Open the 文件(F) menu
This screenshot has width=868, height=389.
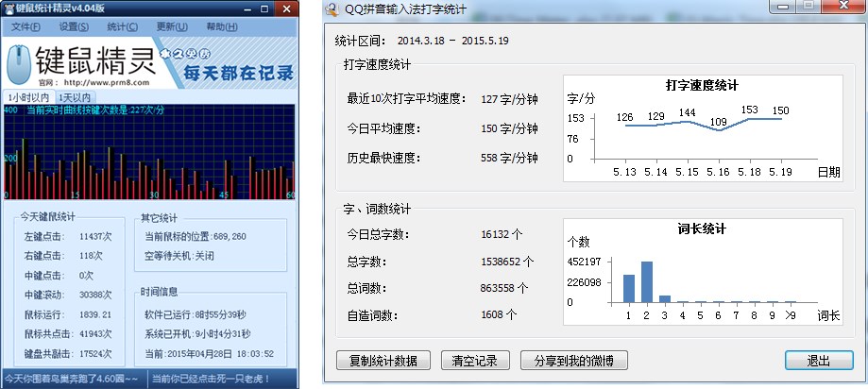pos(26,26)
